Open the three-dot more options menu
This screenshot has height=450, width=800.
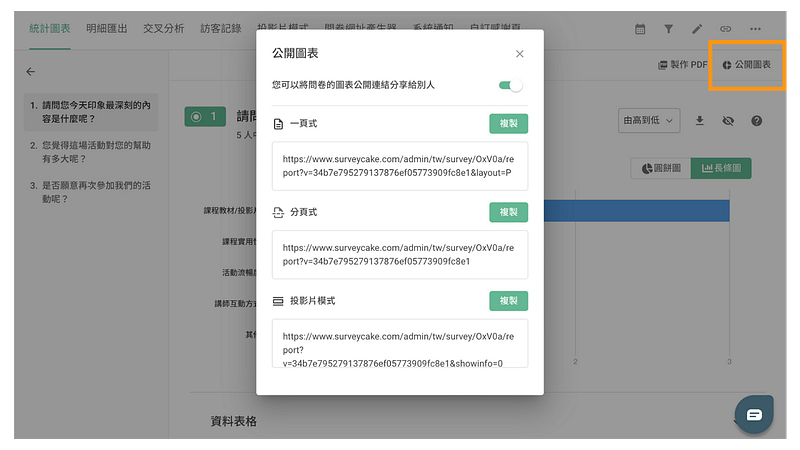coord(755,29)
